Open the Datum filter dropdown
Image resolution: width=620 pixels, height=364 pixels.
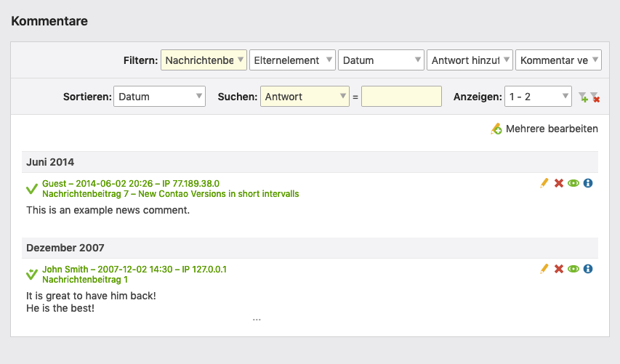[x=381, y=60]
